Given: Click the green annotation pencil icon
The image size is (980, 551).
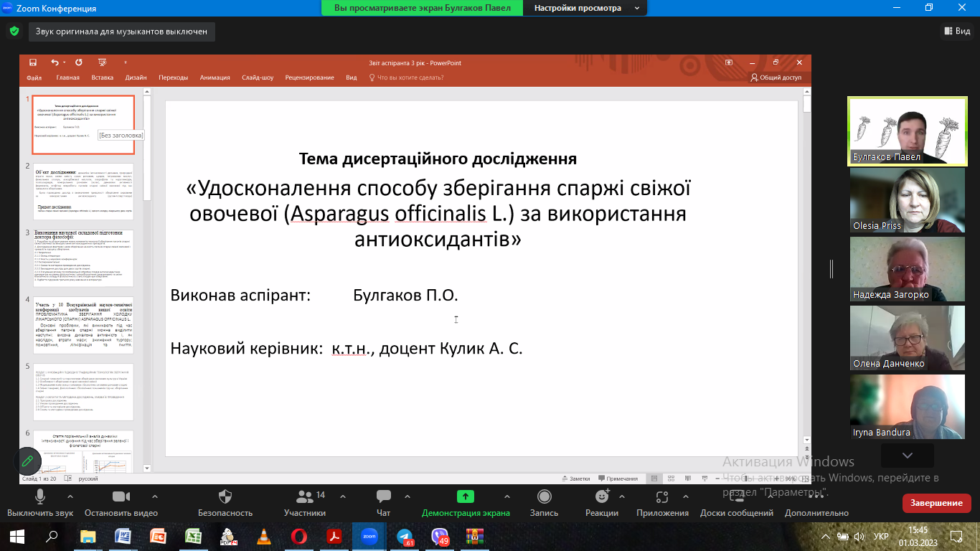Looking at the screenshot, I should coord(27,460).
